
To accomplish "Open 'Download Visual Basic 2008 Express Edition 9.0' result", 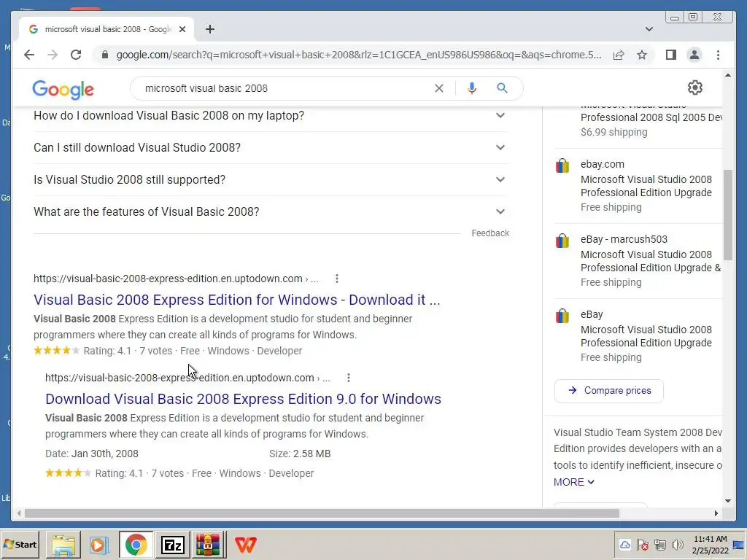I will 243,399.
